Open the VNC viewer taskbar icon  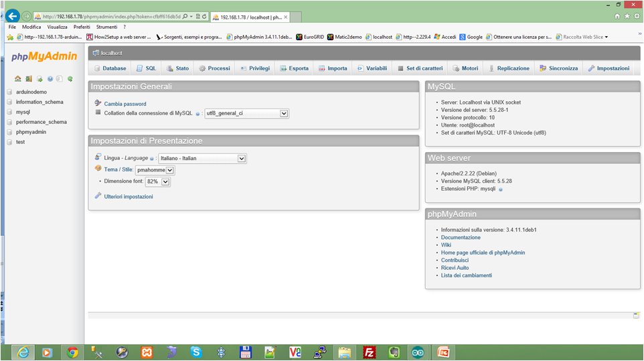pyautogui.click(x=295, y=352)
